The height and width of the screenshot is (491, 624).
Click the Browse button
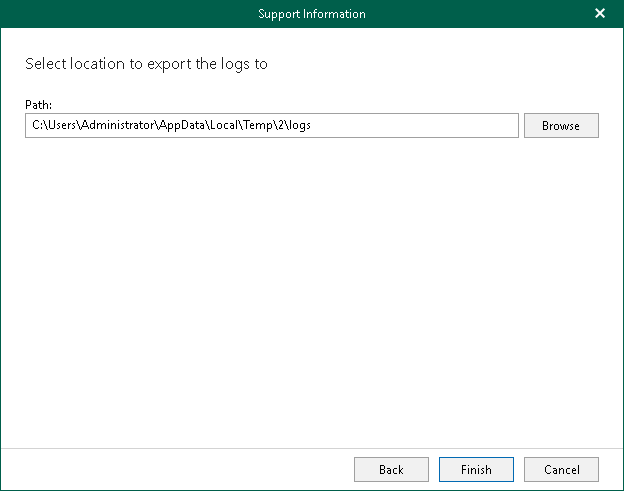point(561,125)
